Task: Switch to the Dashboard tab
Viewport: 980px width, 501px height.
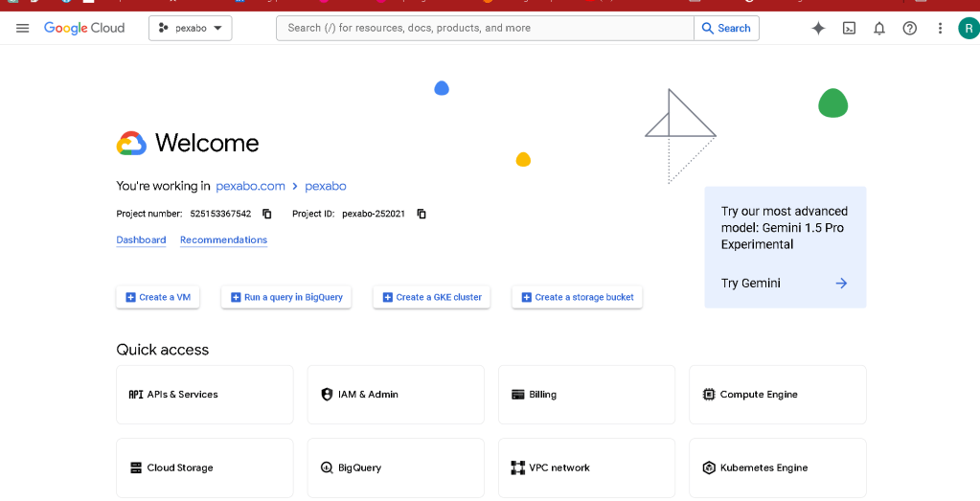Action: coord(141,239)
